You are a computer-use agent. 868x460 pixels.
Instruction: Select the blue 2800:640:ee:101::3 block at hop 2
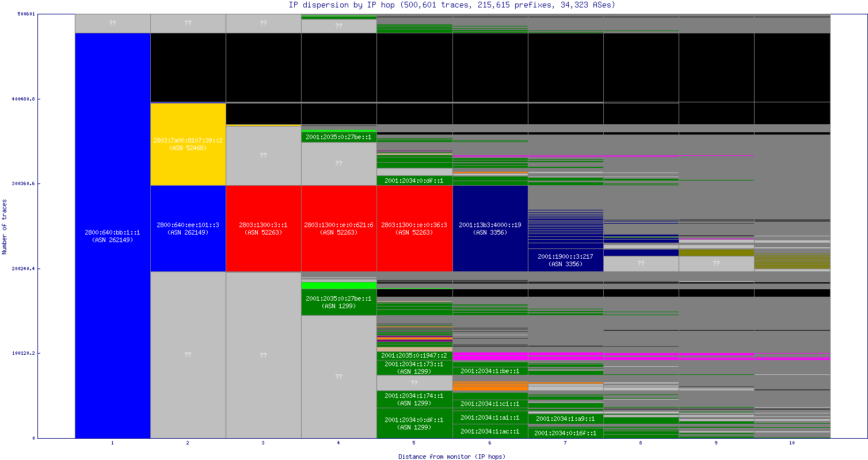pyautogui.click(x=188, y=228)
